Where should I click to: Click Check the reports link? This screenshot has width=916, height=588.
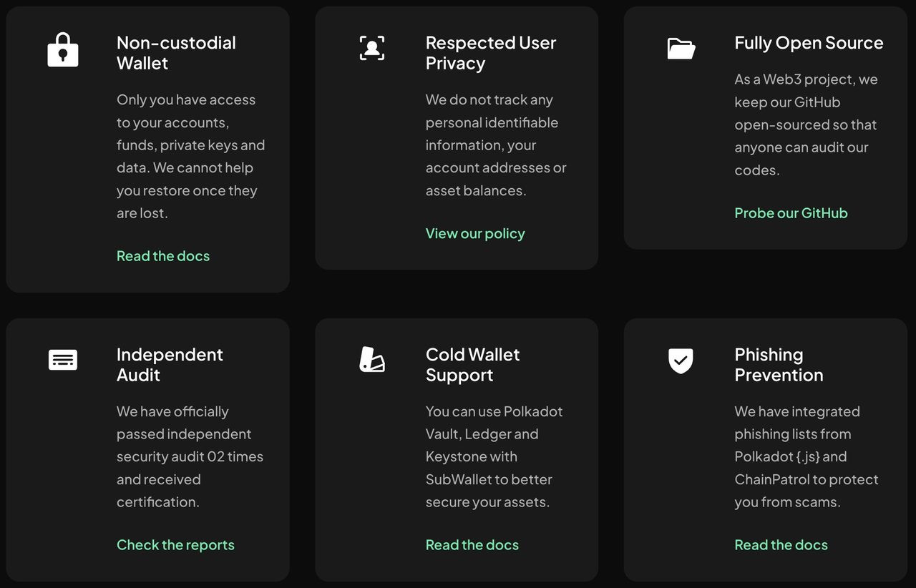[175, 544]
